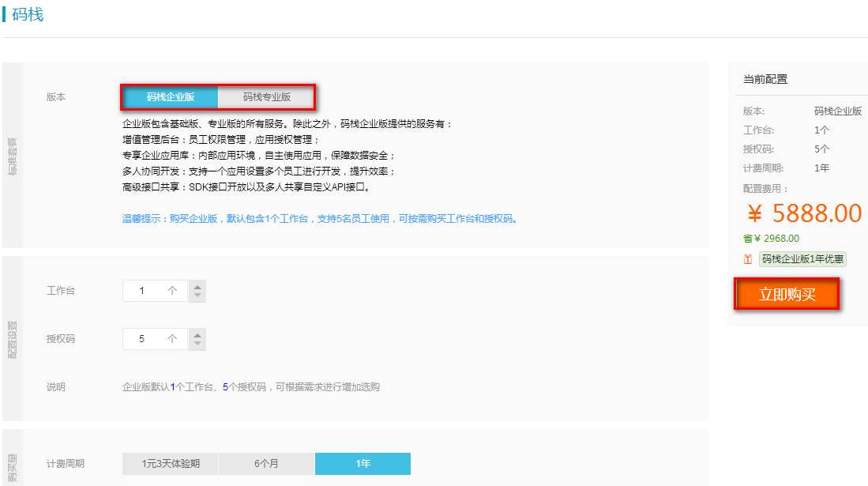Increase 授权码 count with the up arrow

tap(197, 334)
